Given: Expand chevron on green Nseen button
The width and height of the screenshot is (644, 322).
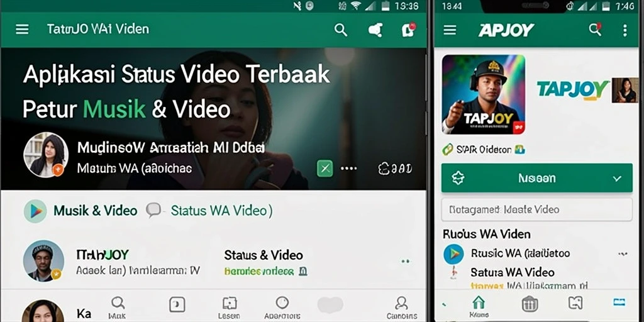Looking at the screenshot, I should click(617, 178).
